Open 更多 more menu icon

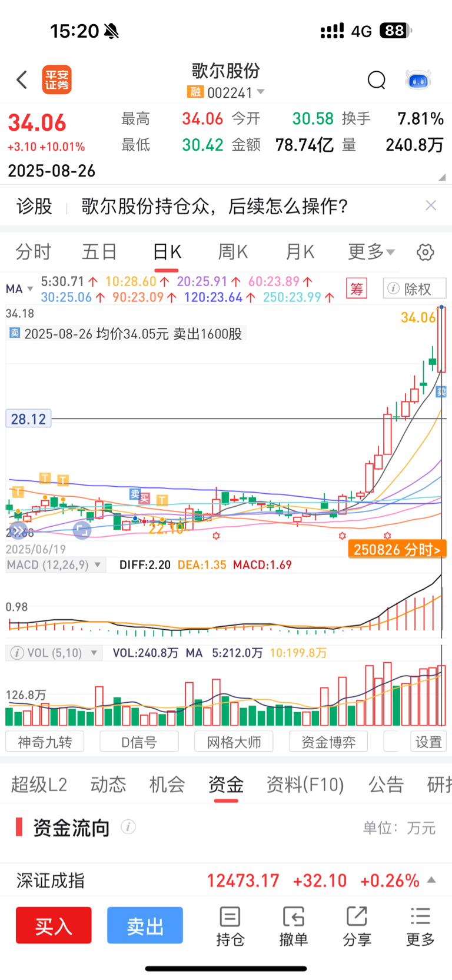[x=420, y=926]
